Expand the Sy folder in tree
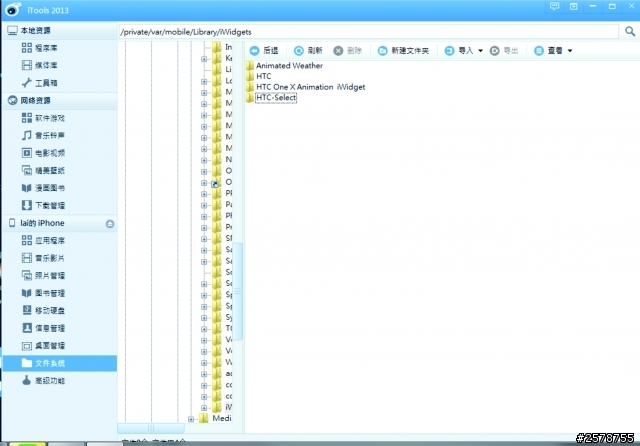This screenshot has height=446, width=640. tap(204, 318)
